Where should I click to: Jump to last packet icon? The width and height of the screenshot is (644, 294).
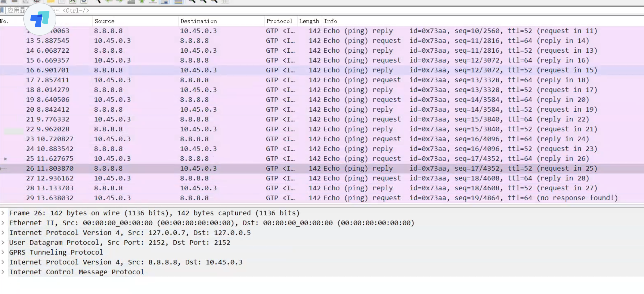point(153,1)
